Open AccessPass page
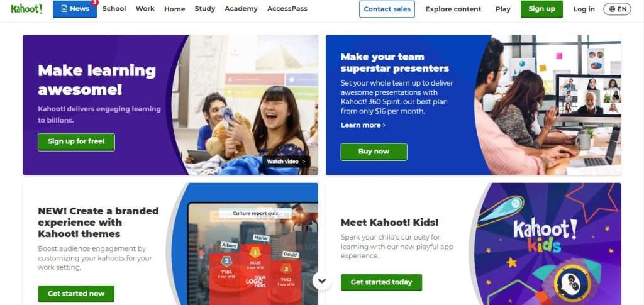 pyautogui.click(x=287, y=9)
